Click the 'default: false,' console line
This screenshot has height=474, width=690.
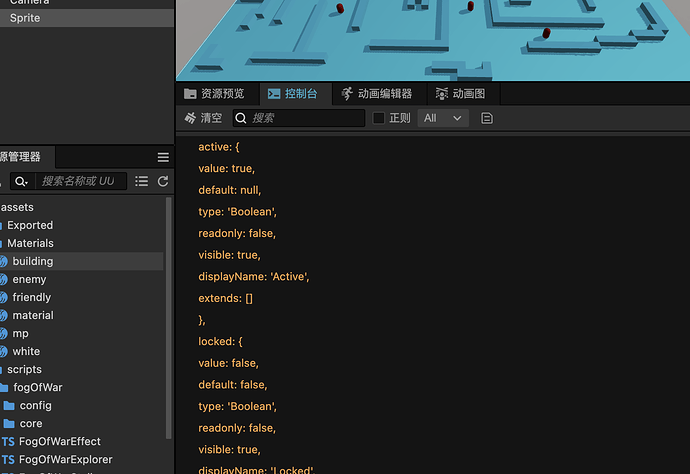(233, 385)
